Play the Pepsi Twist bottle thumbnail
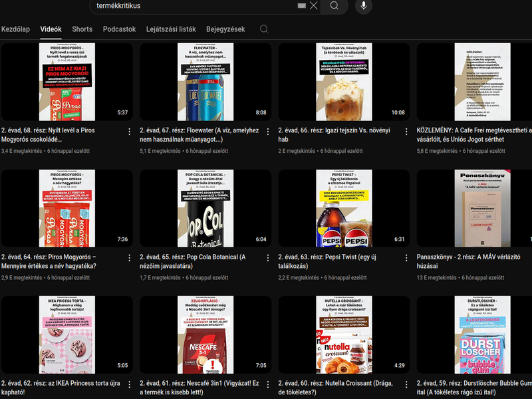Image resolution: width=532 pixels, height=399 pixels. coord(344,208)
